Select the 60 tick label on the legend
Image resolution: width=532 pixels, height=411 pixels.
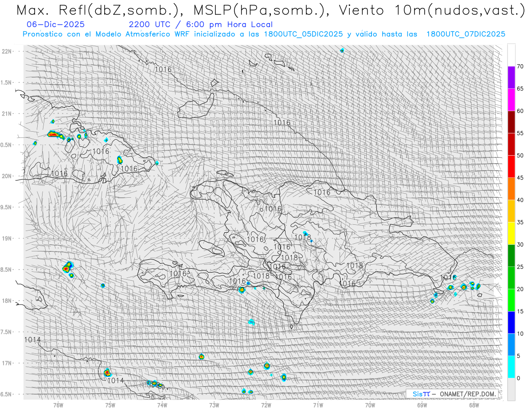520,111
